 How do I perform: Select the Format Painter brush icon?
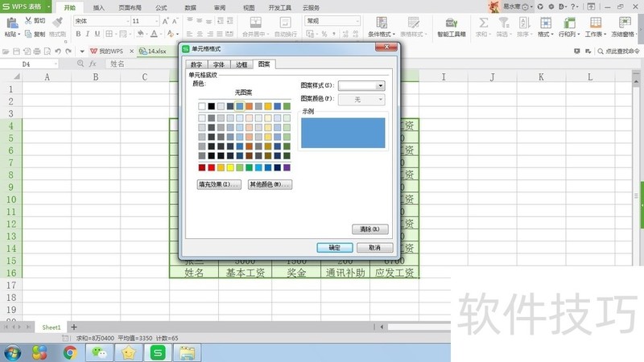(x=57, y=23)
